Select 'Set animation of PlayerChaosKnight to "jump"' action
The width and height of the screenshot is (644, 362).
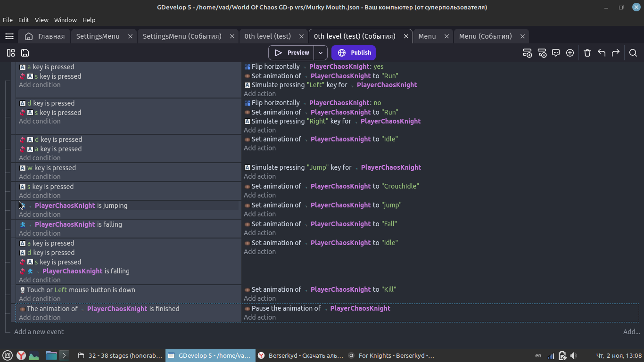(x=323, y=205)
